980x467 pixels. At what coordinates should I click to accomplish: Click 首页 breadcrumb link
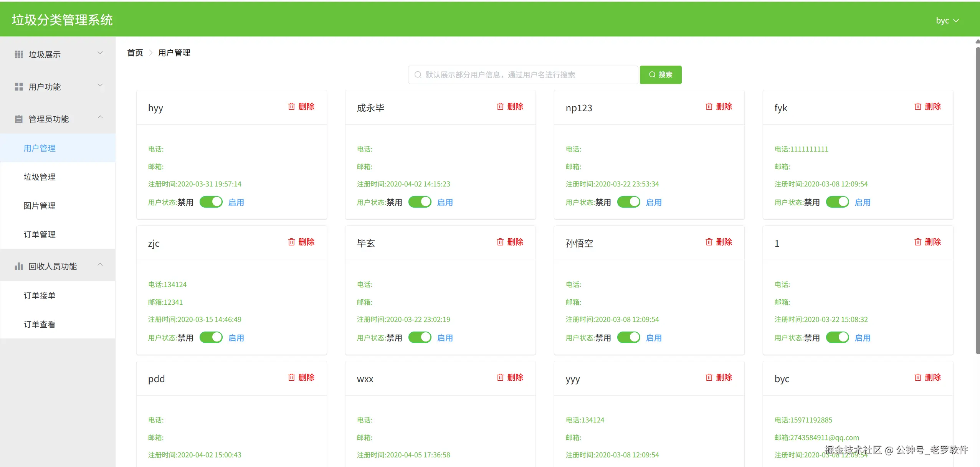[x=135, y=53]
